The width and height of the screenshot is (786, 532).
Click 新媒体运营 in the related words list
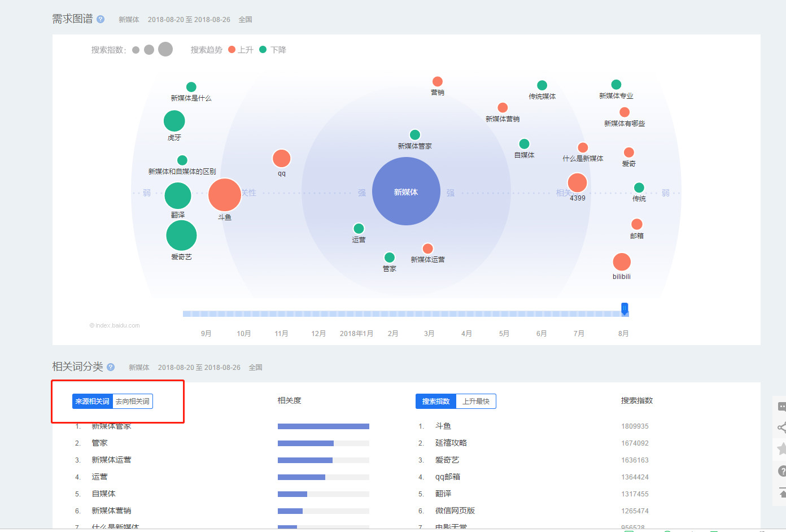111,460
